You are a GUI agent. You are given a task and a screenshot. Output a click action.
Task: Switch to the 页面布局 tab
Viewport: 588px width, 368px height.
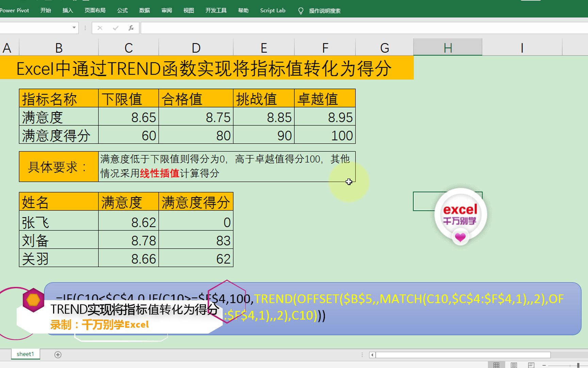pyautogui.click(x=95, y=11)
